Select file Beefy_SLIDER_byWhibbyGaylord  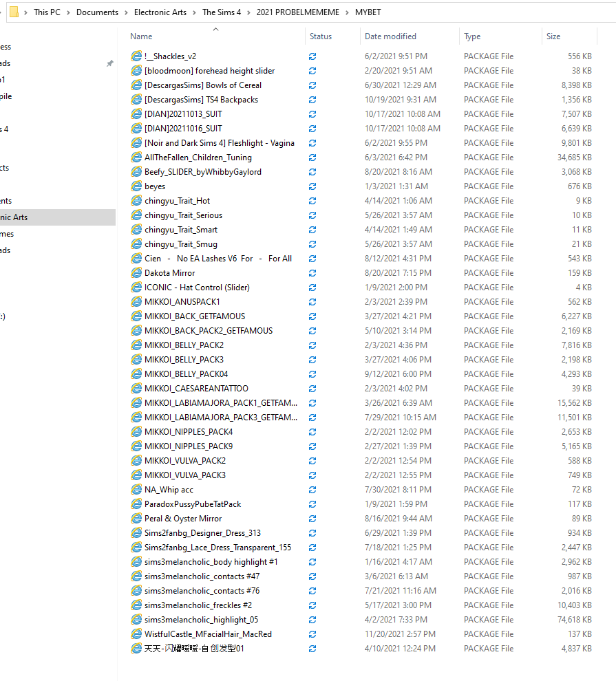pyautogui.click(x=203, y=171)
